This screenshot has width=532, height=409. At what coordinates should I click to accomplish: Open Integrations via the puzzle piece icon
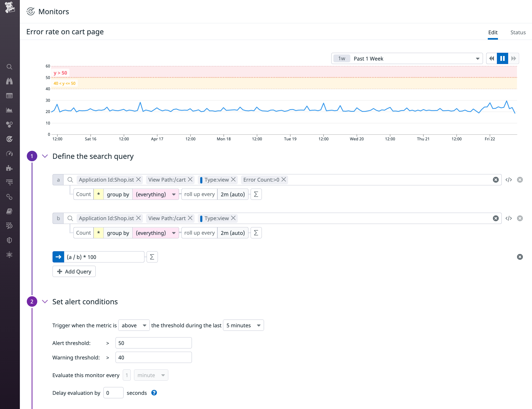(9, 168)
